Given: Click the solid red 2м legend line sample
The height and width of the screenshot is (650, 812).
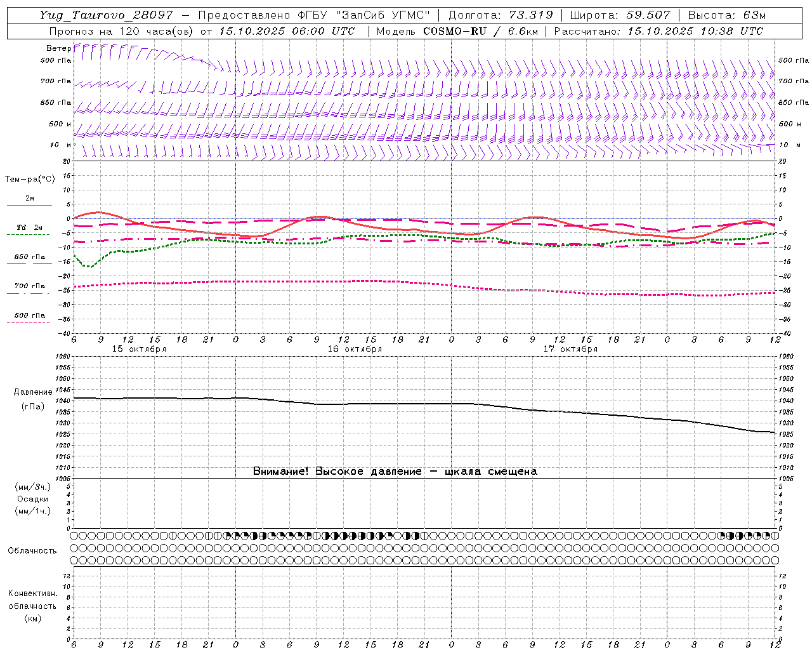Looking at the screenshot, I should (x=29, y=206).
